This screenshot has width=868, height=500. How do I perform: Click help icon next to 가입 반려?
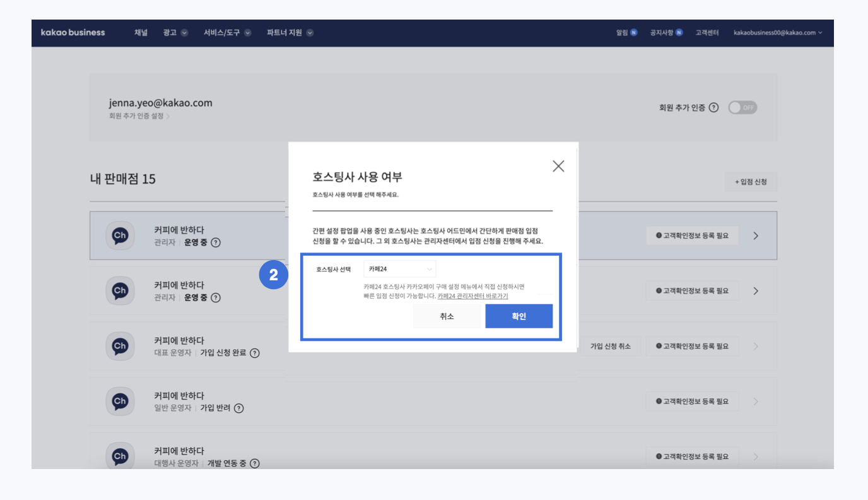coord(238,408)
